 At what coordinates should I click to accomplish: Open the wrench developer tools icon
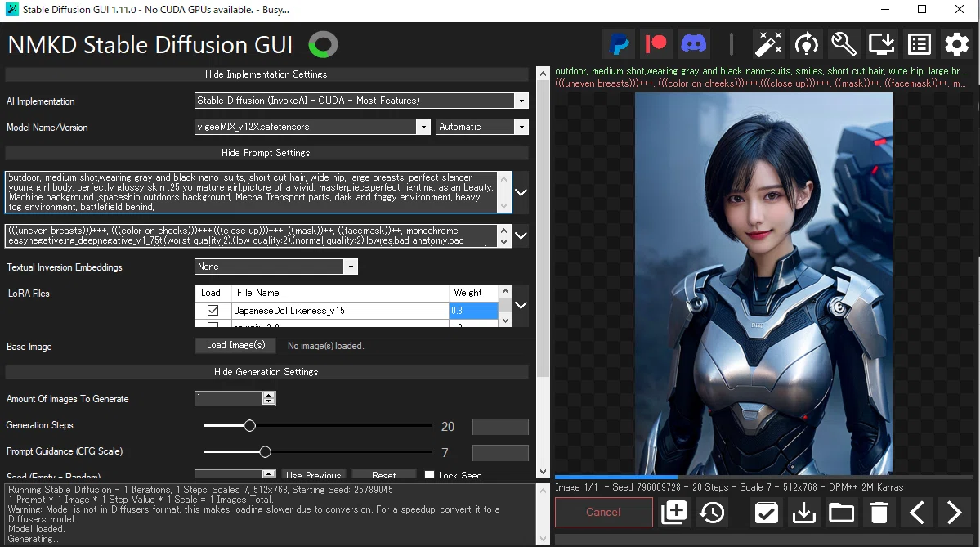coord(844,44)
